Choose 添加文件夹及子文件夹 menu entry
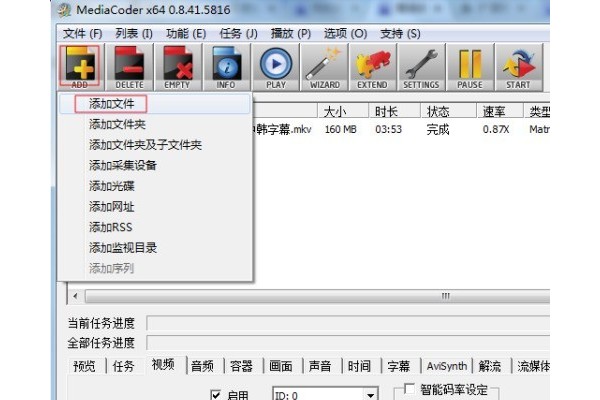This screenshot has height=400, width=600. (x=155, y=145)
